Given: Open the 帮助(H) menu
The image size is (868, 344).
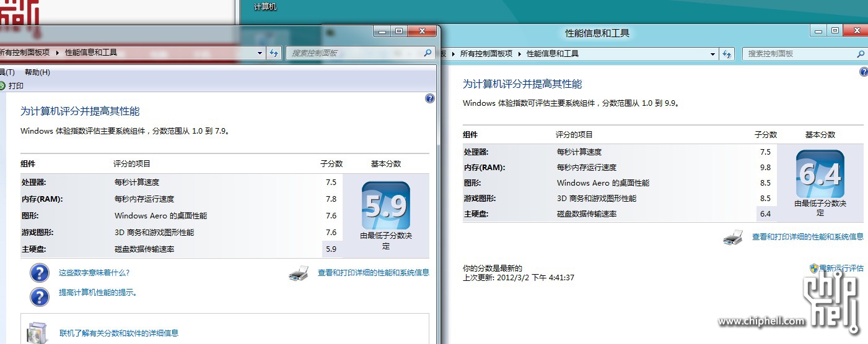Looking at the screenshot, I should (37, 72).
